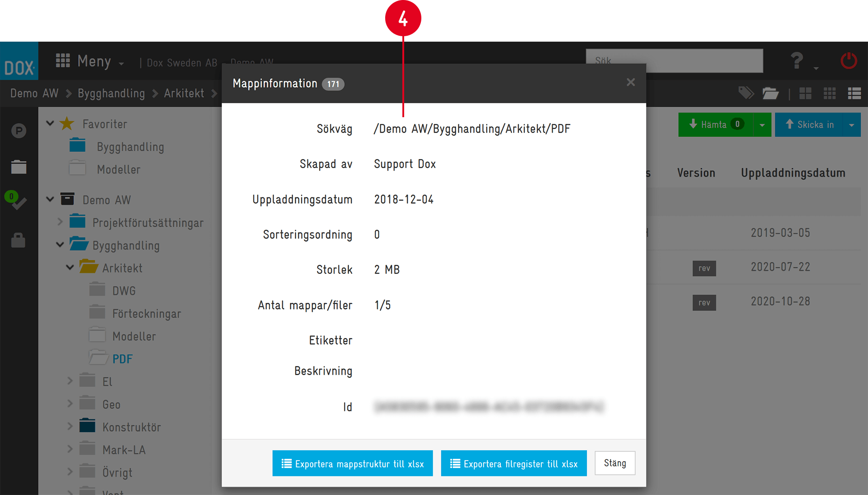Click the Stäng button
The image size is (868, 495).
tap(615, 463)
